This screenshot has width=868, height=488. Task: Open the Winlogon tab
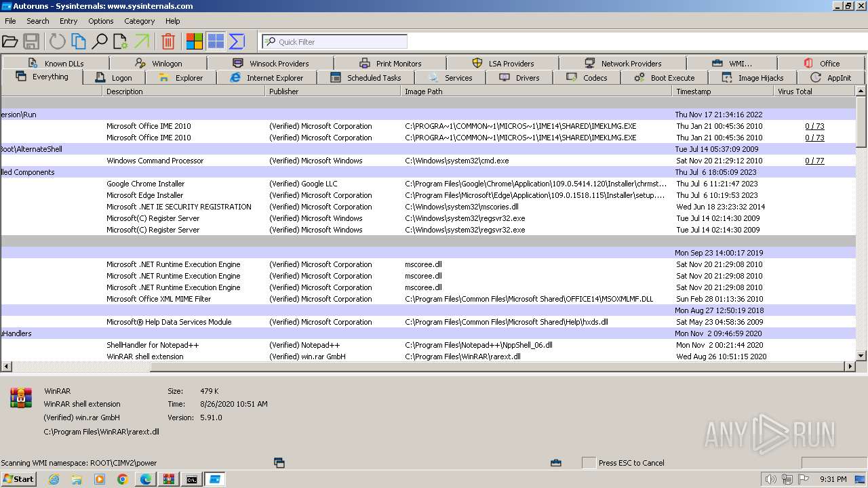[x=159, y=63]
